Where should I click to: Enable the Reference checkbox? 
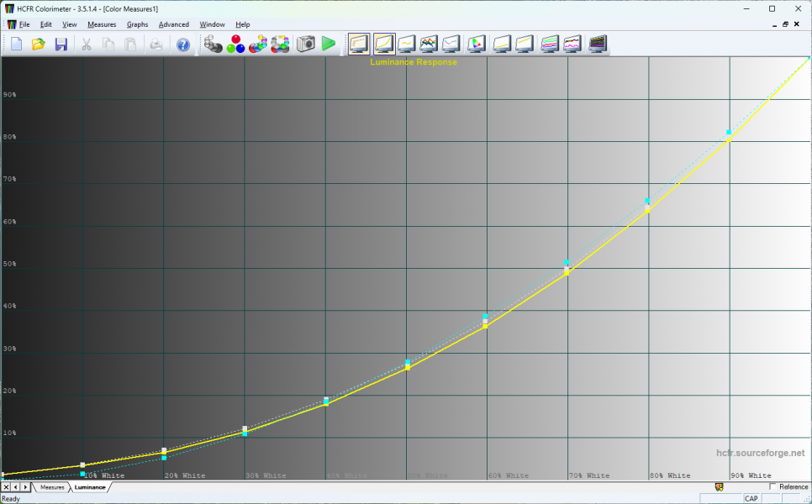pyautogui.click(x=773, y=487)
